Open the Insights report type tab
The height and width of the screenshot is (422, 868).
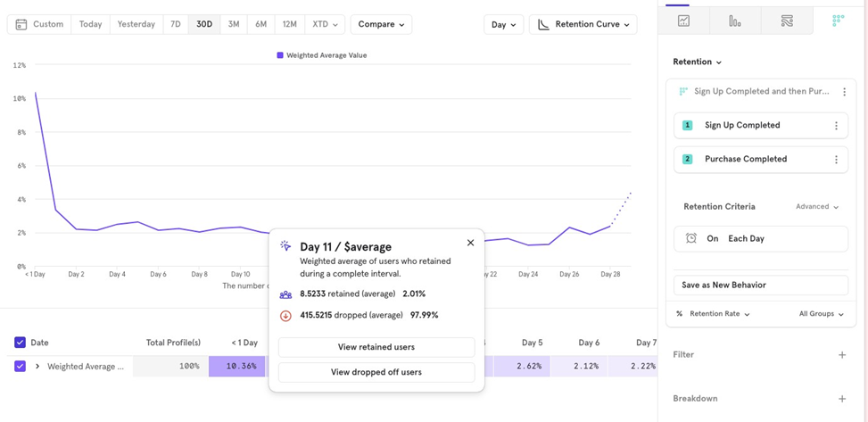(x=683, y=21)
